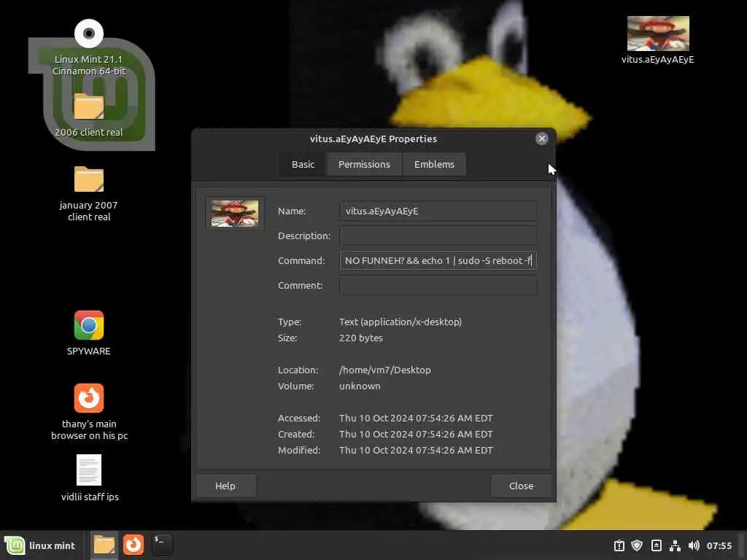Select the vitus.aEyAyAEyE desktop launcher icon
The height and width of the screenshot is (560, 747).
tap(658, 34)
